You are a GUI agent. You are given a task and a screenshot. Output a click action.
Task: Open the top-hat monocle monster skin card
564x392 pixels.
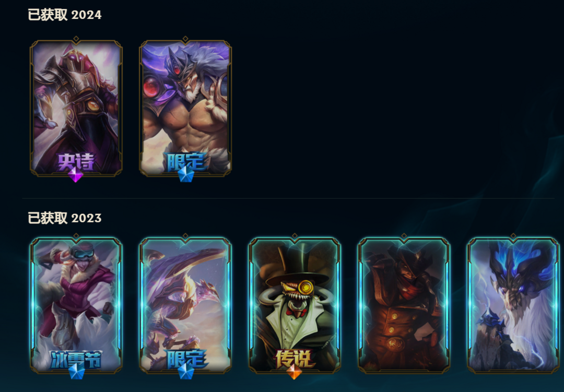point(295,305)
